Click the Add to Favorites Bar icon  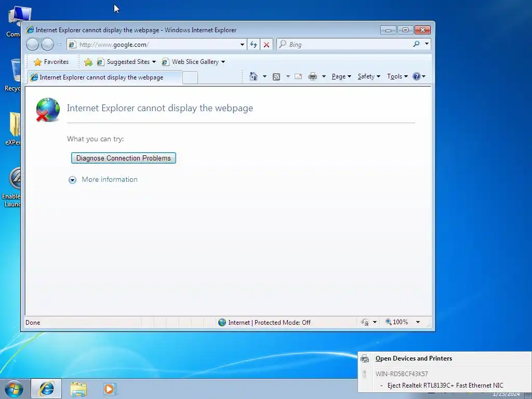click(88, 62)
